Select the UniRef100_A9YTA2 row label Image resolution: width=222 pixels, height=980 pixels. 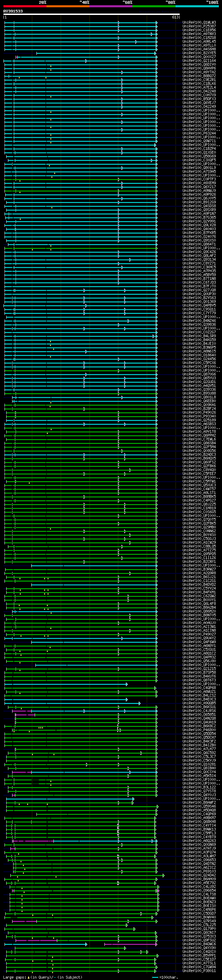point(199,72)
